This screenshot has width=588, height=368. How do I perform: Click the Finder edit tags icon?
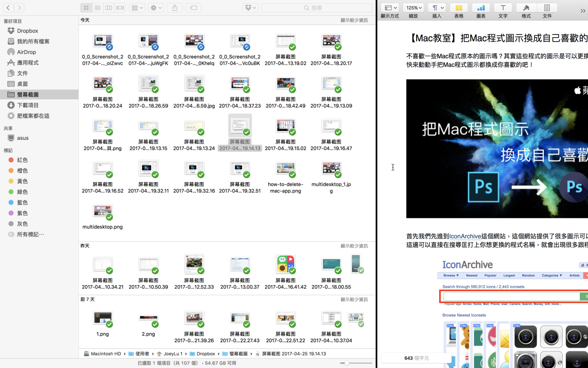pos(194,8)
